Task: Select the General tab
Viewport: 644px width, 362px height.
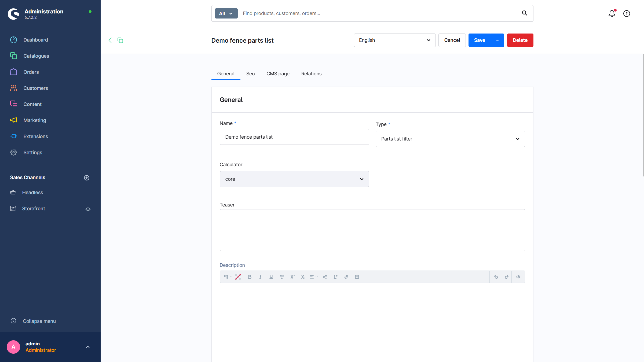Action: click(x=226, y=74)
